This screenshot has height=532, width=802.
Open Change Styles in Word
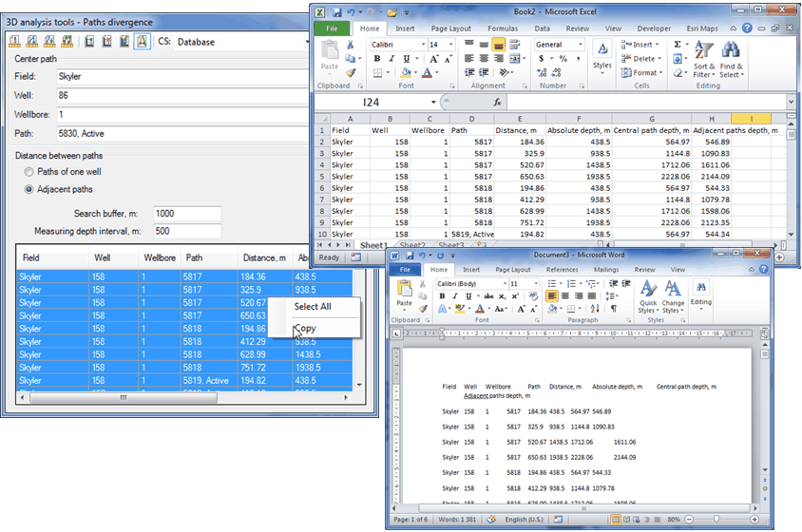[673, 296]
